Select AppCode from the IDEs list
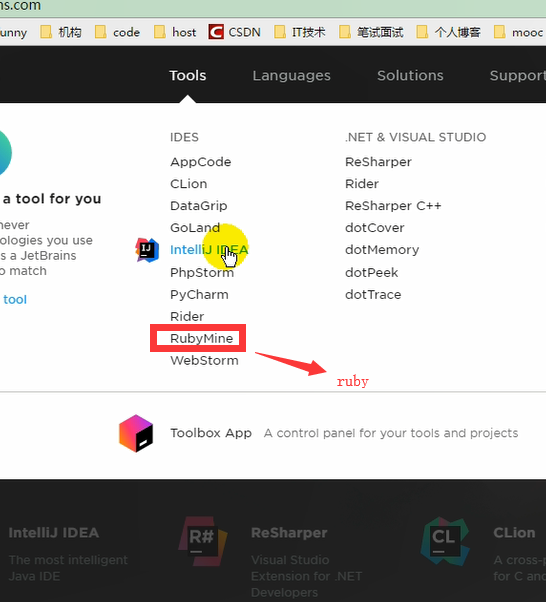The image size is (546, 602). tap(201, 162)
